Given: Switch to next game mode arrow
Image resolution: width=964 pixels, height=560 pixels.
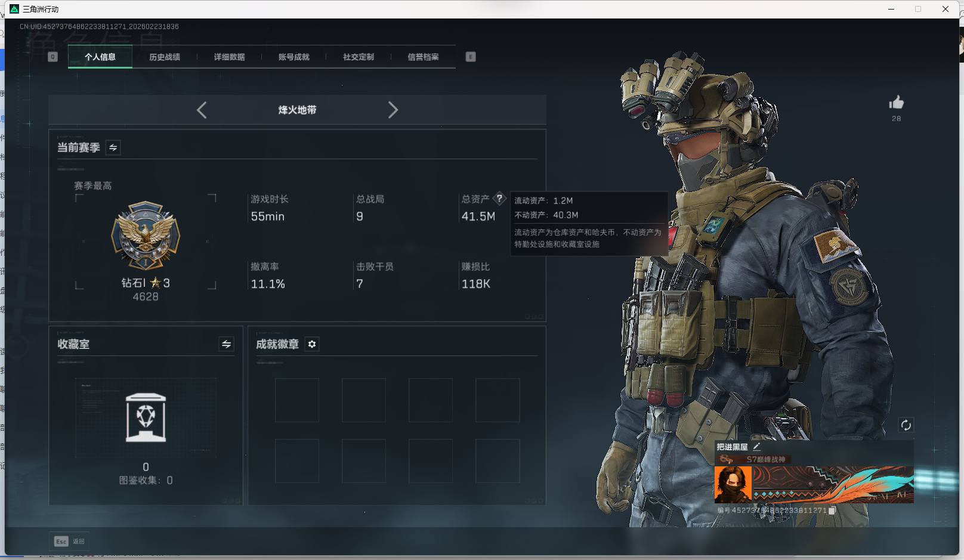Looking at the screenshot, I should [x=393, y=110].
